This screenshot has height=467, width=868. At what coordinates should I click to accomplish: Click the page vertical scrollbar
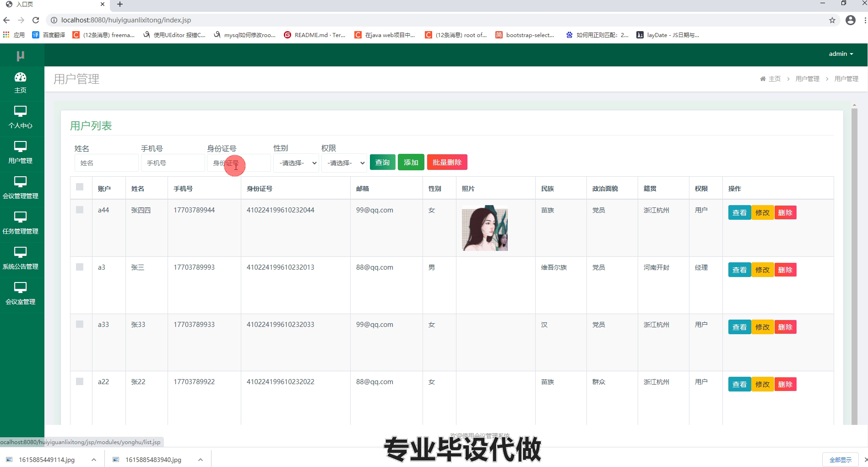pyautogui.click(x=854, y=266)
